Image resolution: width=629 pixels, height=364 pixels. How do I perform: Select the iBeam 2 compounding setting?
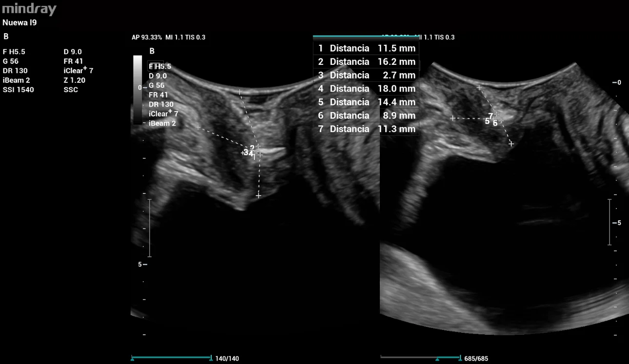tap(17, 80)
